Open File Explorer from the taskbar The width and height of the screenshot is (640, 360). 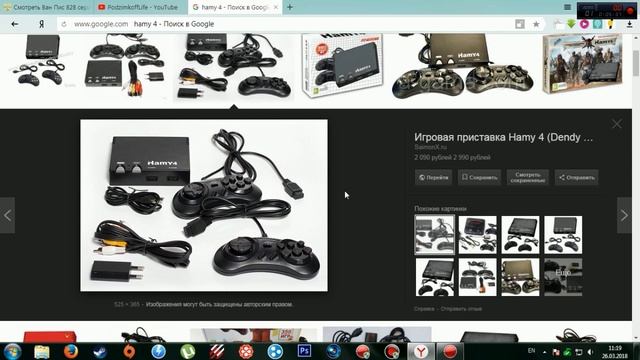(42, 351)
